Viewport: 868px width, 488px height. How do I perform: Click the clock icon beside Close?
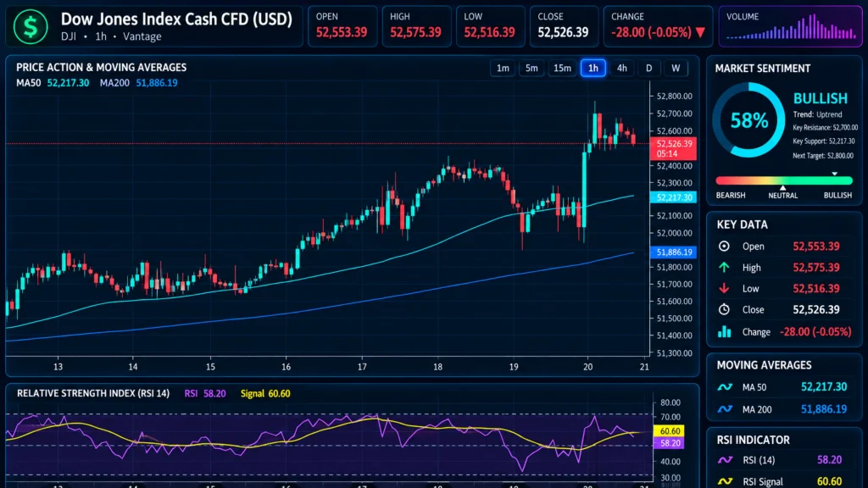pyautogui.click(x=724, y=309)
